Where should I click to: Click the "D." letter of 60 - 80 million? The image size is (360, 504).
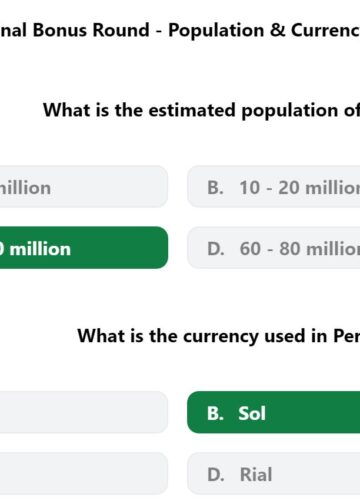click(x=215, y=249)
